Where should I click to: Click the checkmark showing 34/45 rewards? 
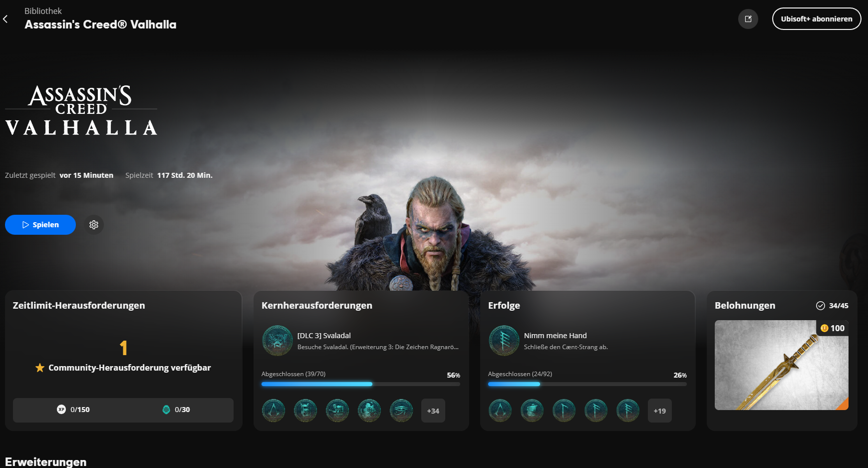tap(821, 305)
